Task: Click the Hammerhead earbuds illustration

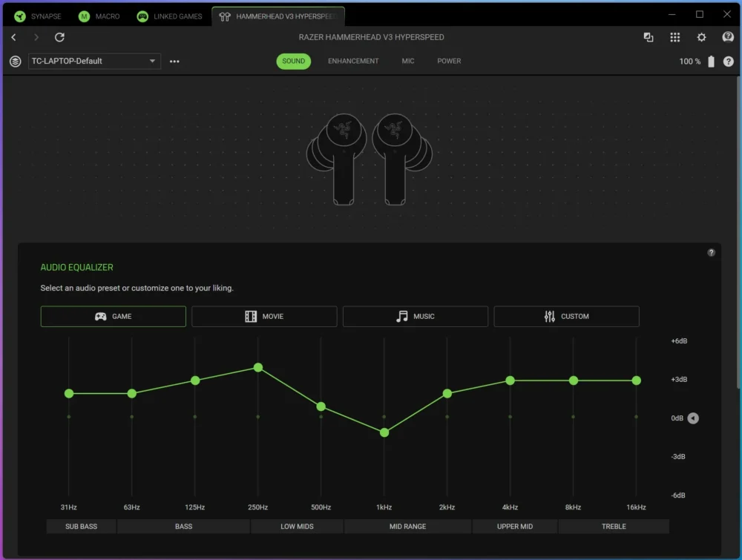Action: pos(369,159)
